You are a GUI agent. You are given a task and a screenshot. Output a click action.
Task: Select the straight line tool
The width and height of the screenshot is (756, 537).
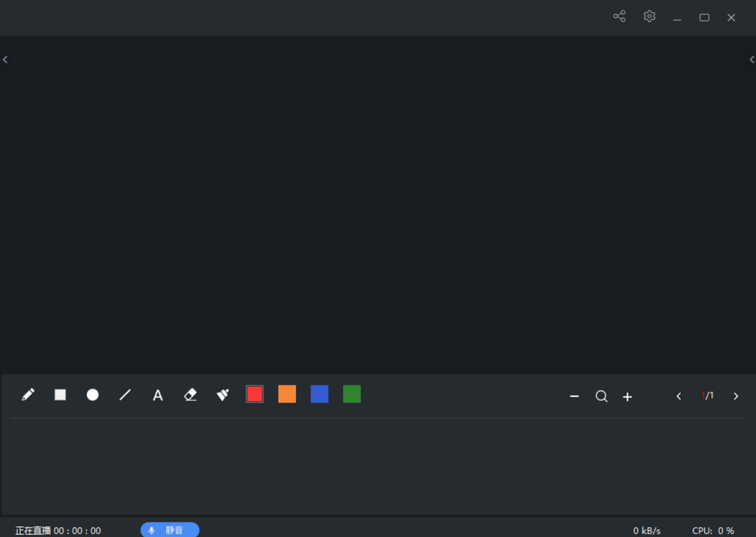click(125, 395)
